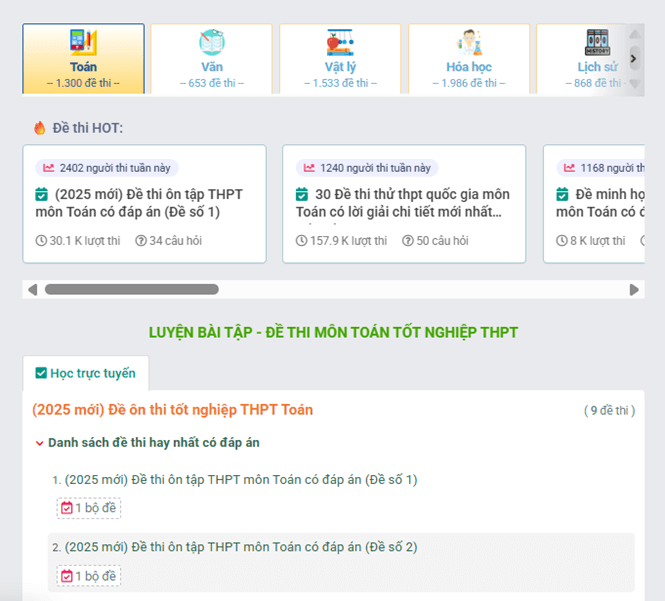This screenshot has height=601, width=665.
Task: Click 1 bộ đề badge under Đề số 2
Action: pyautogui.click(x=89, y=576)
